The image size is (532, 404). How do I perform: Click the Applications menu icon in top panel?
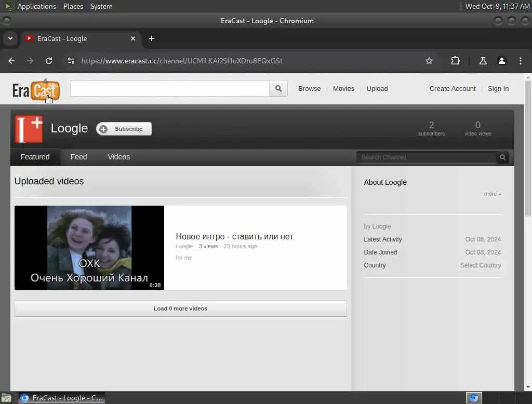(x=9, y=6)
